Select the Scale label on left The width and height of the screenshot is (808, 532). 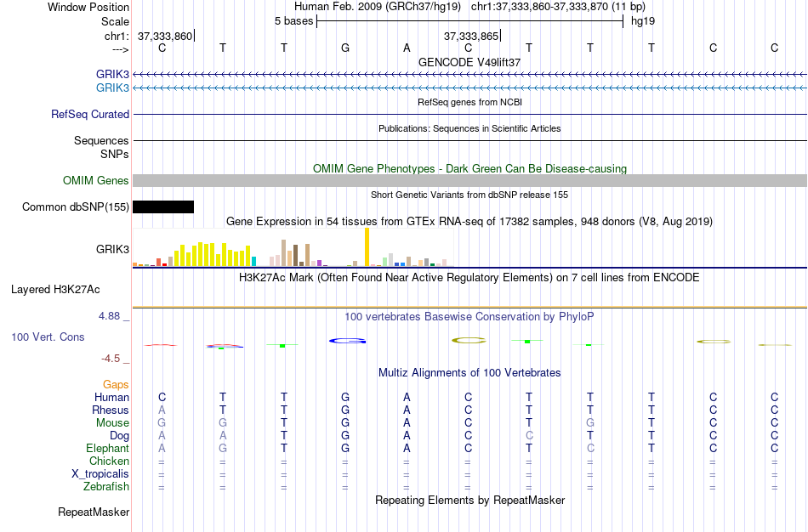click(x=115, y=21)
